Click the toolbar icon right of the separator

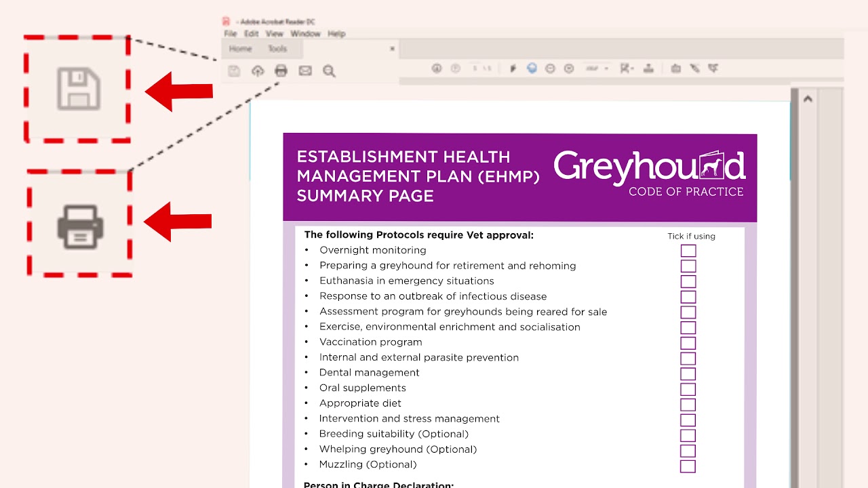[x=675, y=68]
